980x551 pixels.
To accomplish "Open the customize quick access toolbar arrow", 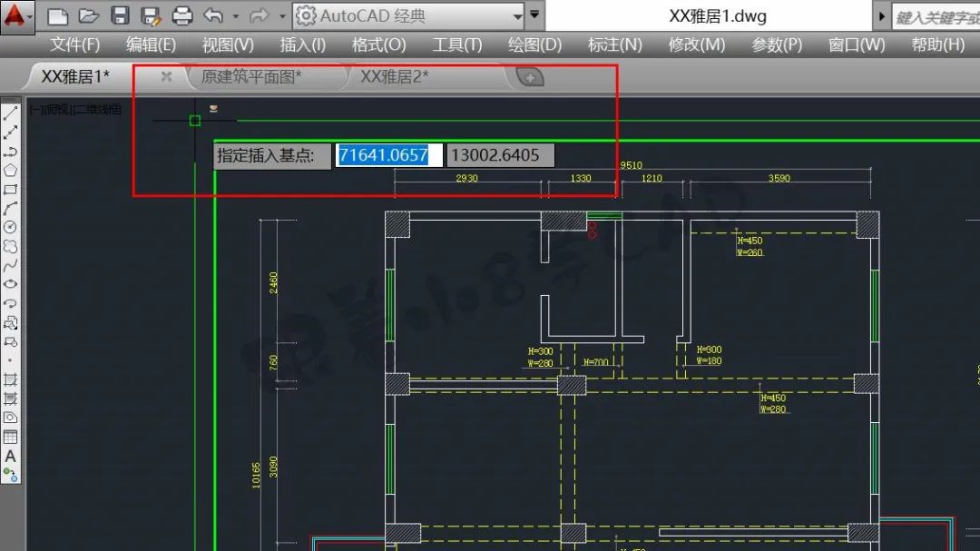I will [x=534, y=15].
